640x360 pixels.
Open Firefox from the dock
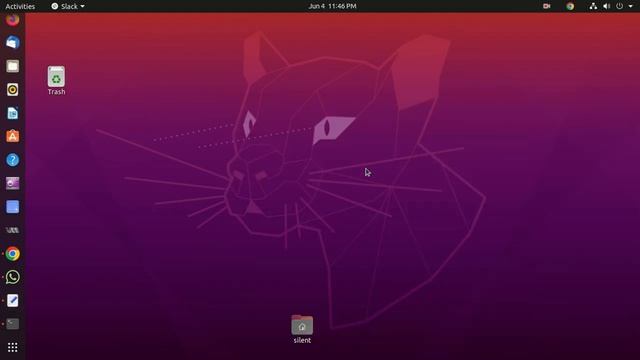12,20
